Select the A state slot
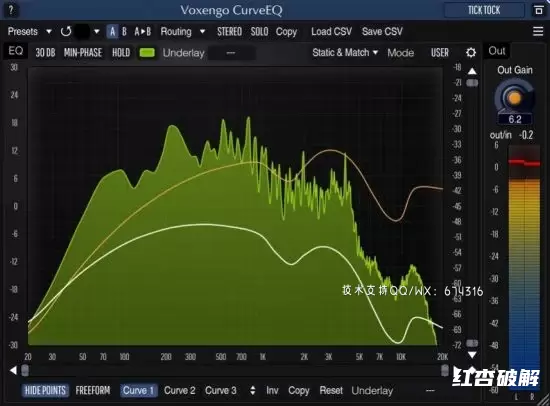Screen dimensions: 550x406 click(112, 32)
